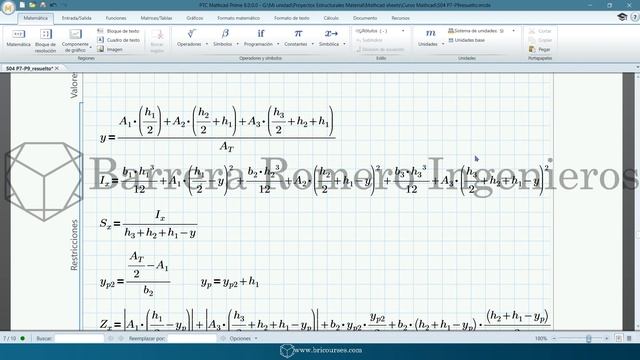This screenshot has height=360, width=640.
Task: Insert a Matemática region
Action: (18, 38)
